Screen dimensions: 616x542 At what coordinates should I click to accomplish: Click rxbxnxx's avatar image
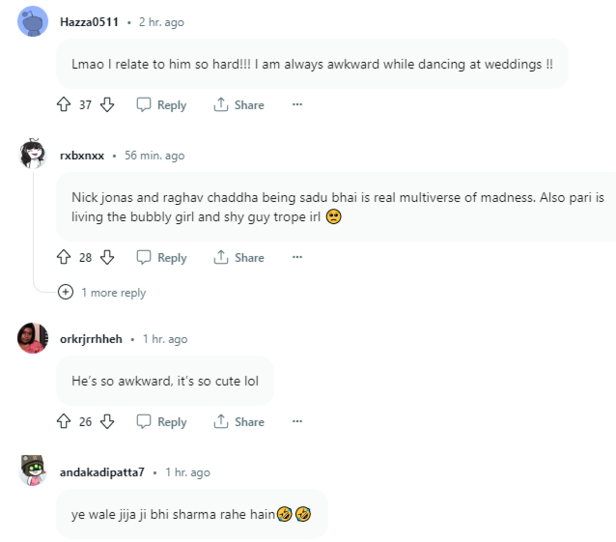pos(33,155)
